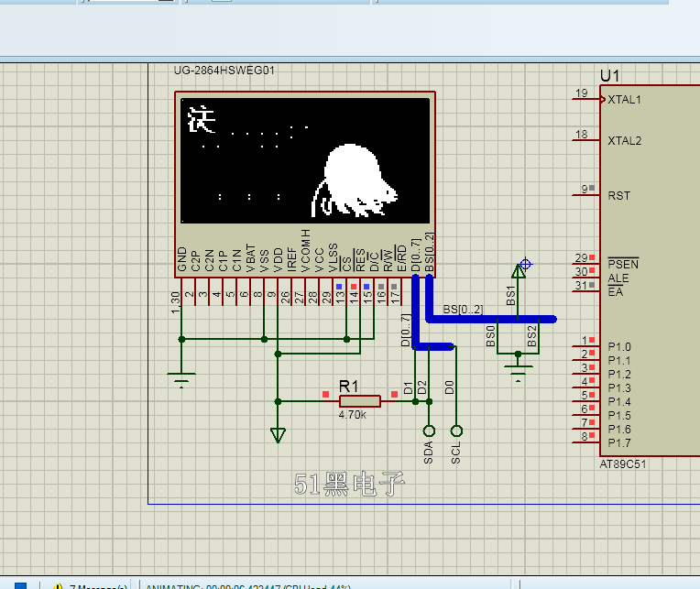Click the 4.70k resistor value
Screen dimensions: 700x589
tap(352, 415)
